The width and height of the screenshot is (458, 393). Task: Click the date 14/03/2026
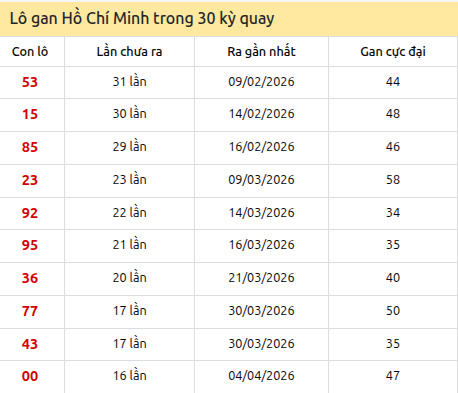click(x=261, y=213)
